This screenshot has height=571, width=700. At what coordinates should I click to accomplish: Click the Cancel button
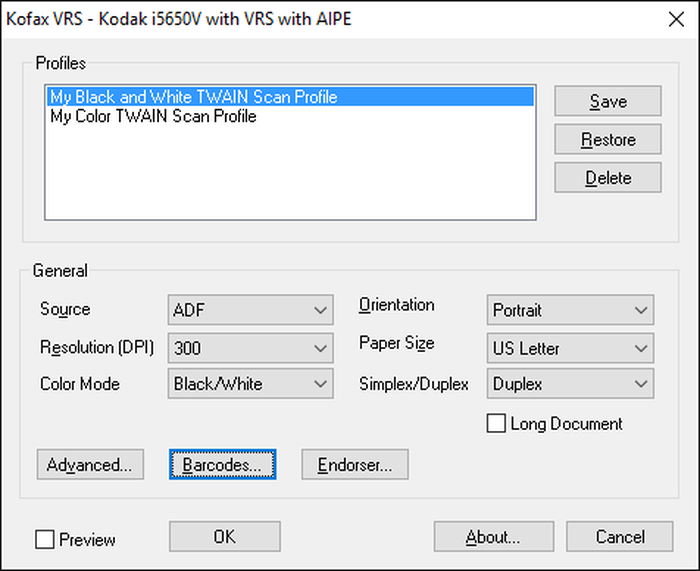(x=620, y=537)
